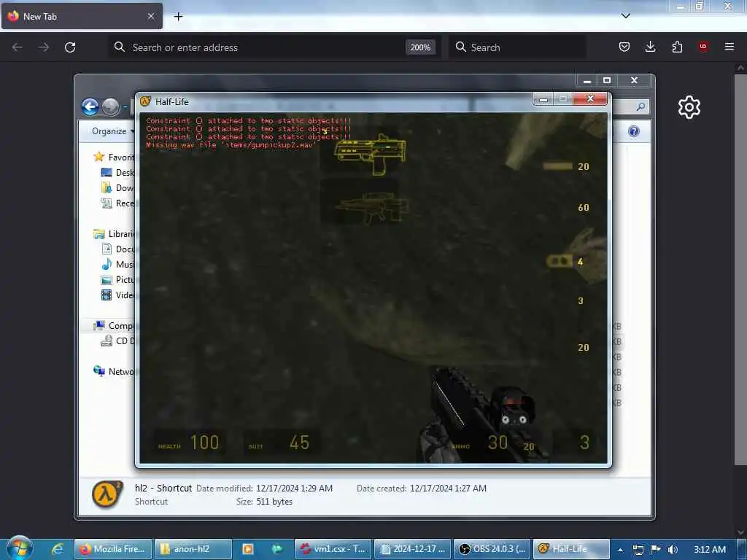Click the volume speaker tray icon

(673, 550)
